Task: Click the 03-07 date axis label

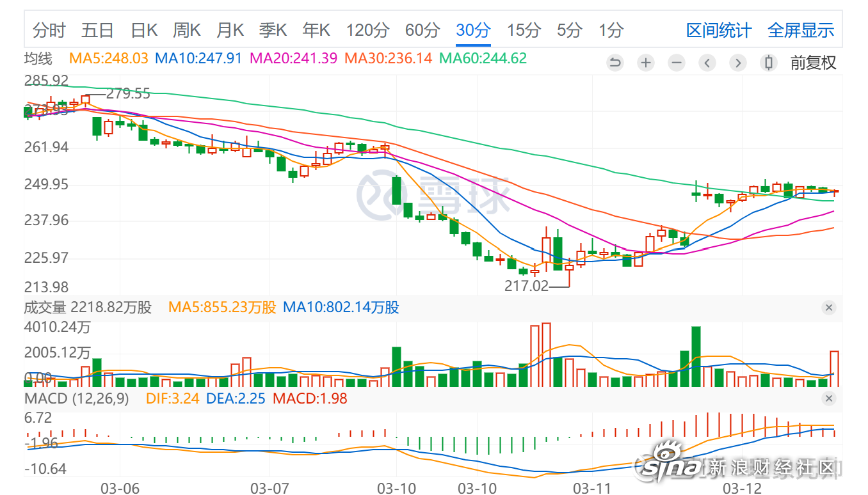Action: (269, 487)
